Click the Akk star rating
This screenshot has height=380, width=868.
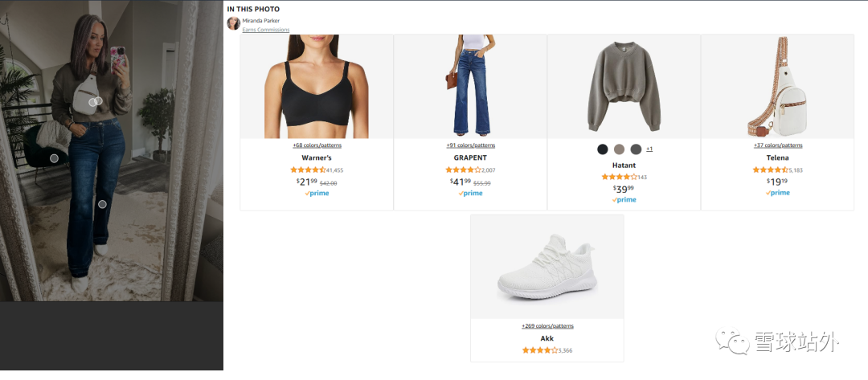coord(539,350)
